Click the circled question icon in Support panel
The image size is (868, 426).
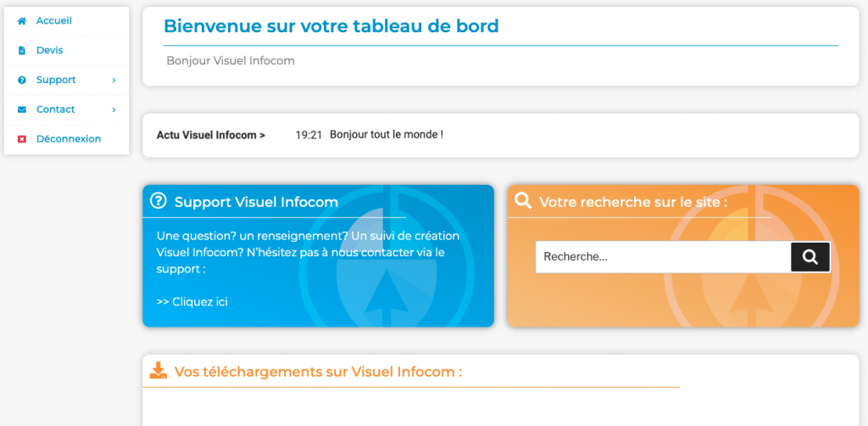(x=159, y=201)
